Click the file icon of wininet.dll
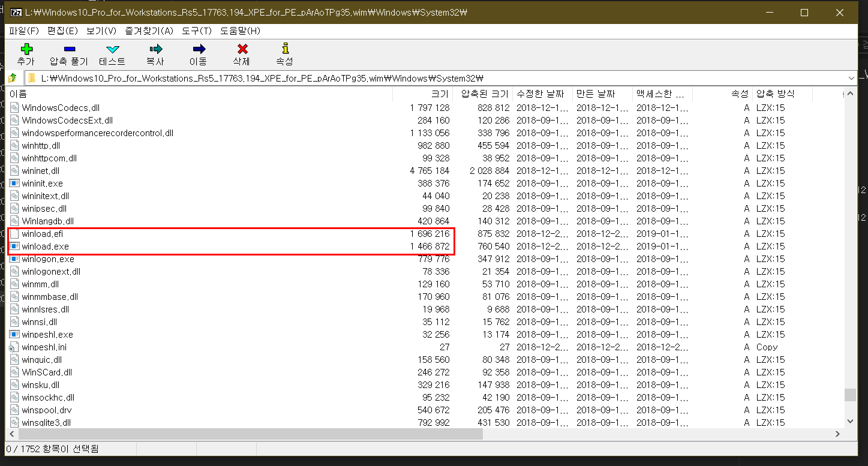Image resolution: width=868 pixels, height=466 pixels. click(14, 171)
